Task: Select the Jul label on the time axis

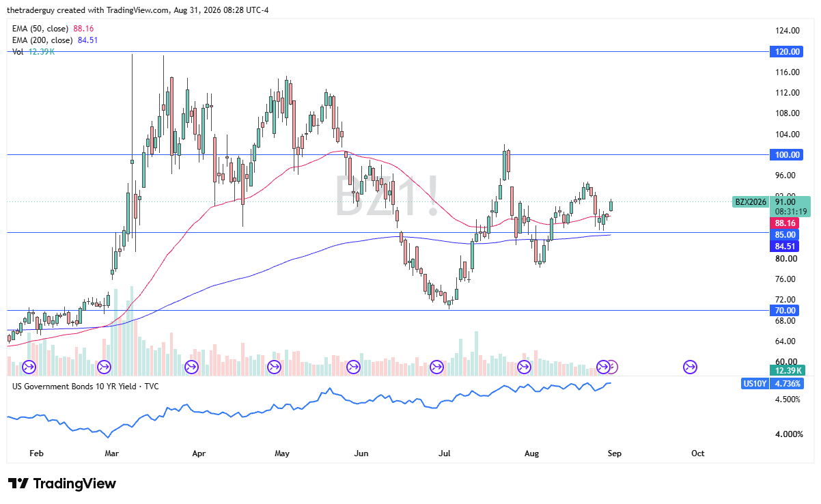Action: click(x=445, y=453)
